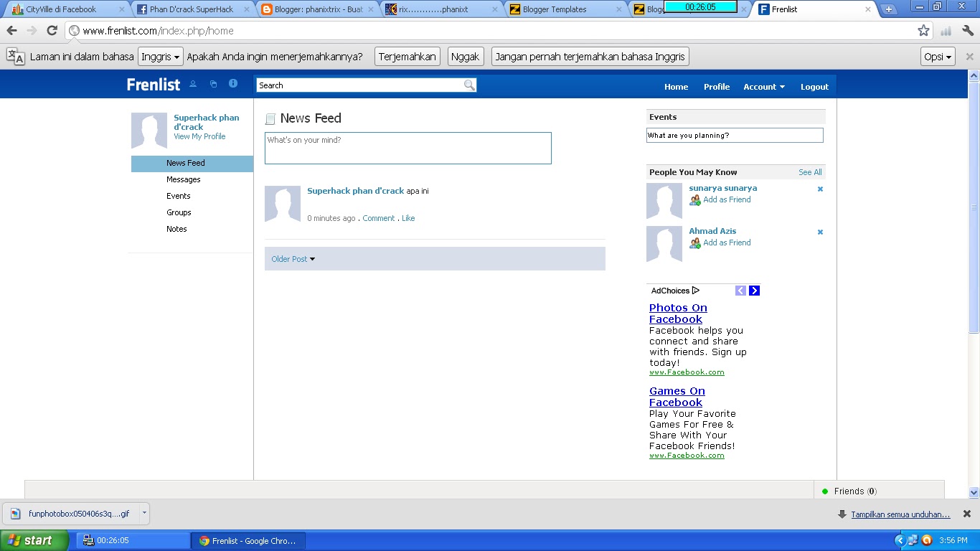Screen dimensions: 980x551
Task: Open Chrome wrench settings menu
Action: [968, 30]
